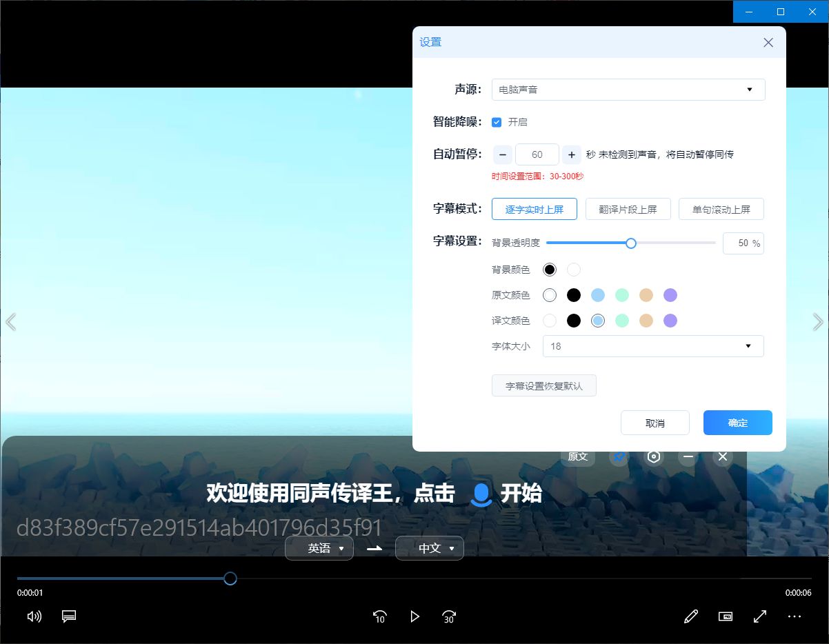Choose black for 原文颜色
829x644 pixels.
point(574,295)
